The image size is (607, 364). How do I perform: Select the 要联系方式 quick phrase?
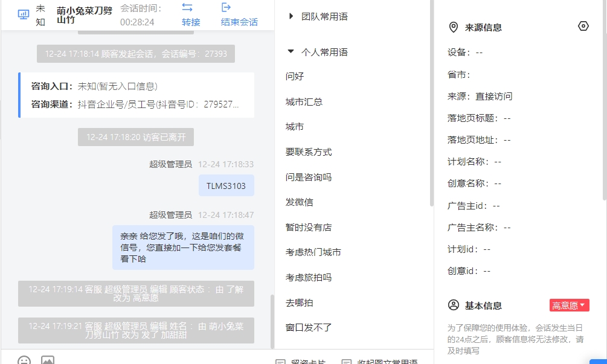coord(309,152)
